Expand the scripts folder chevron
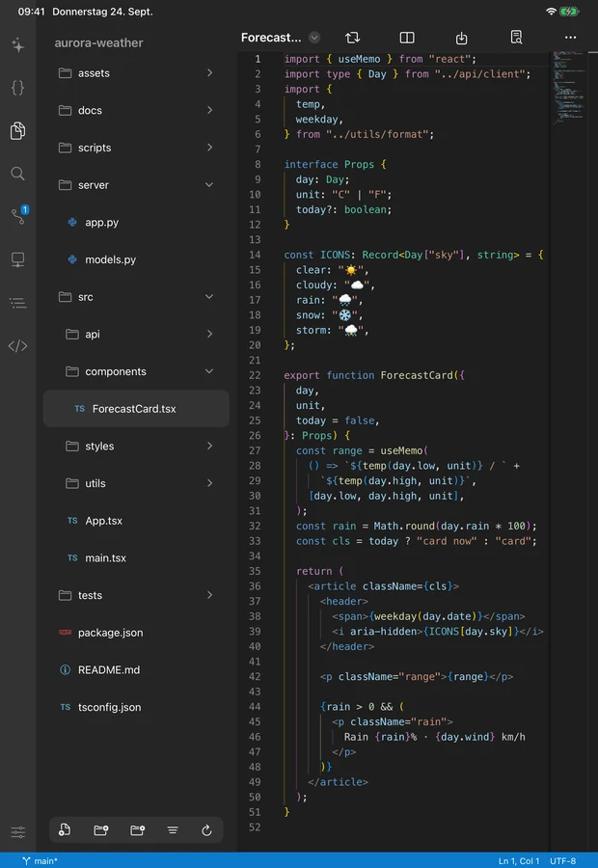 209,148
